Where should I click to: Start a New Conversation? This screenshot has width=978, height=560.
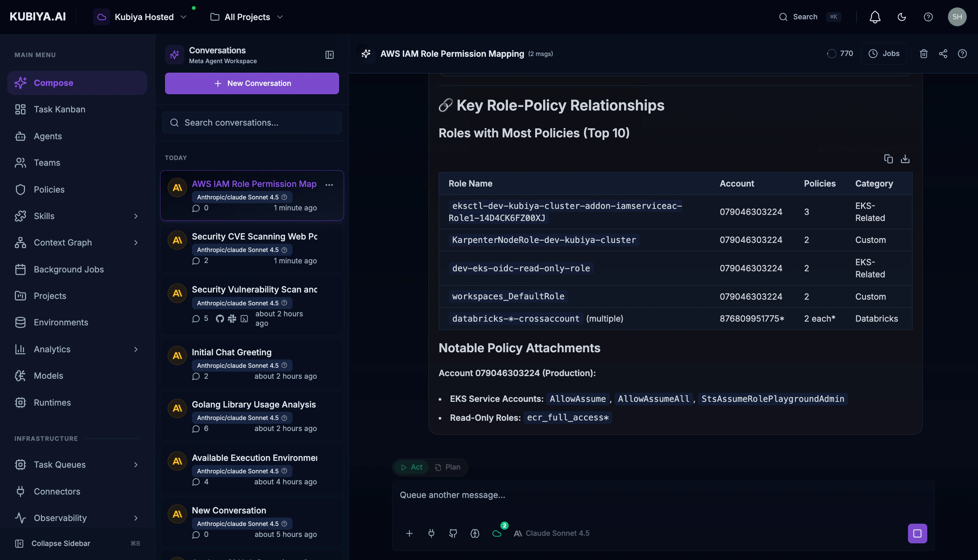pyautogui.click(x=252, y=83)
